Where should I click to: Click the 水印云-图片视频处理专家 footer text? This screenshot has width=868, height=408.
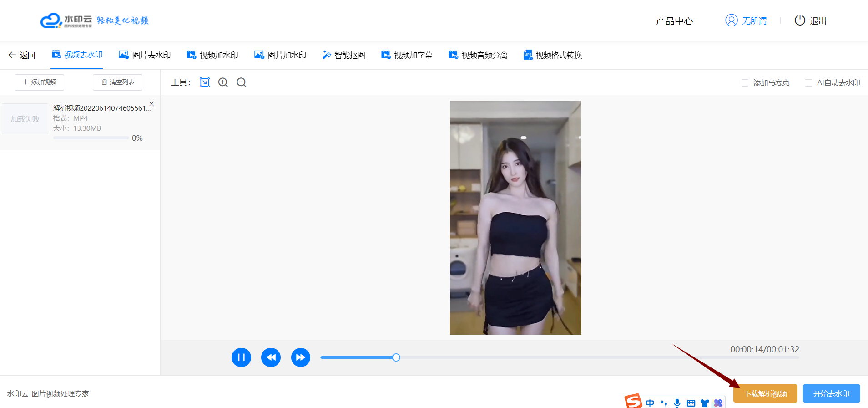[x=48, y=393]
